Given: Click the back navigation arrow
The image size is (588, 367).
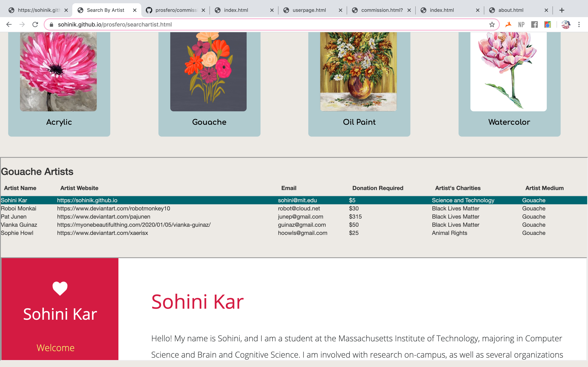Looking at the screenshot, I should tap(9, 24).
